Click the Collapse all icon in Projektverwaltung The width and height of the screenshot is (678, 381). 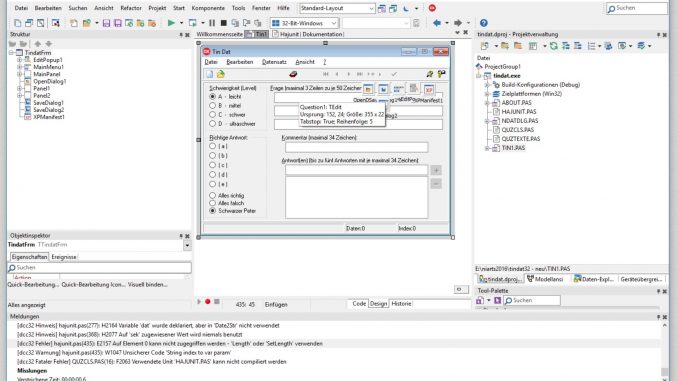click(577, 46)
